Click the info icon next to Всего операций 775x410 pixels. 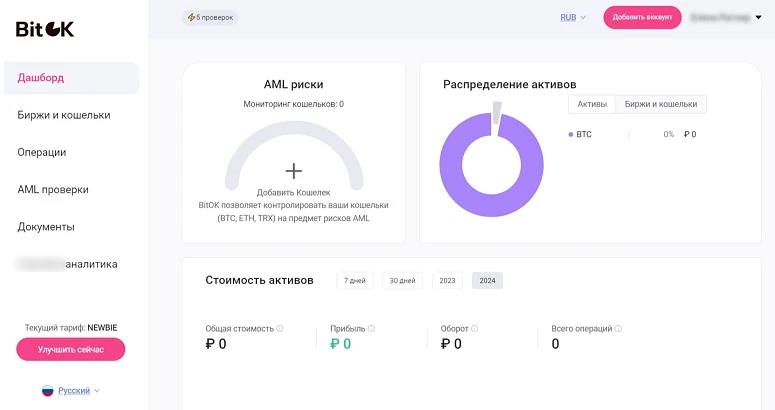click(618, 328)
